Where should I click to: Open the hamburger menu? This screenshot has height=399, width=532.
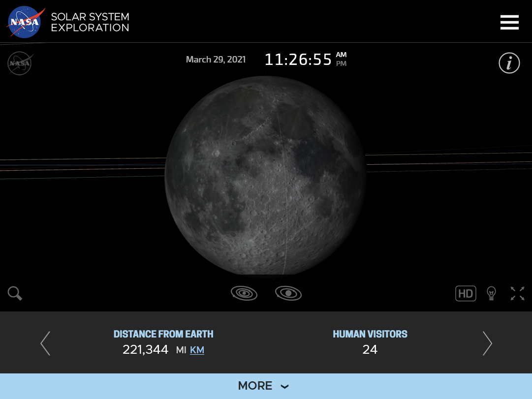[x=509, y=22]
